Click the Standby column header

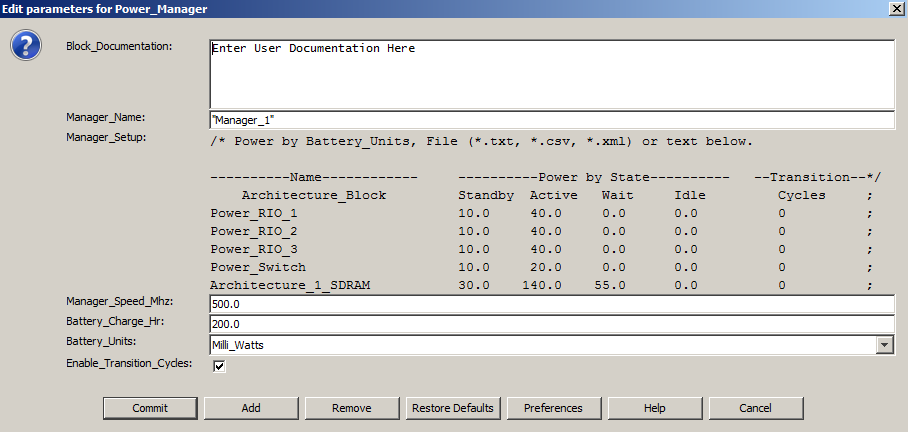click(x=486, y=195)
